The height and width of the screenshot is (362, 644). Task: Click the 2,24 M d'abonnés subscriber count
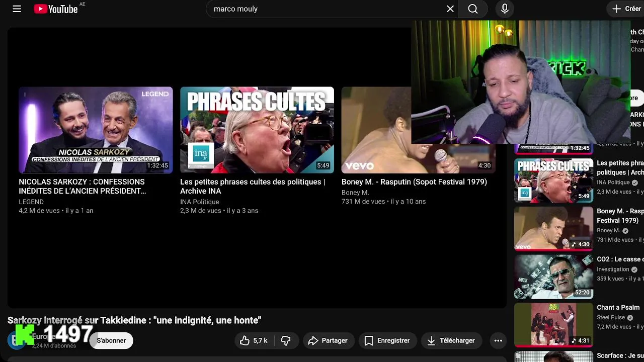click(54, 346)
